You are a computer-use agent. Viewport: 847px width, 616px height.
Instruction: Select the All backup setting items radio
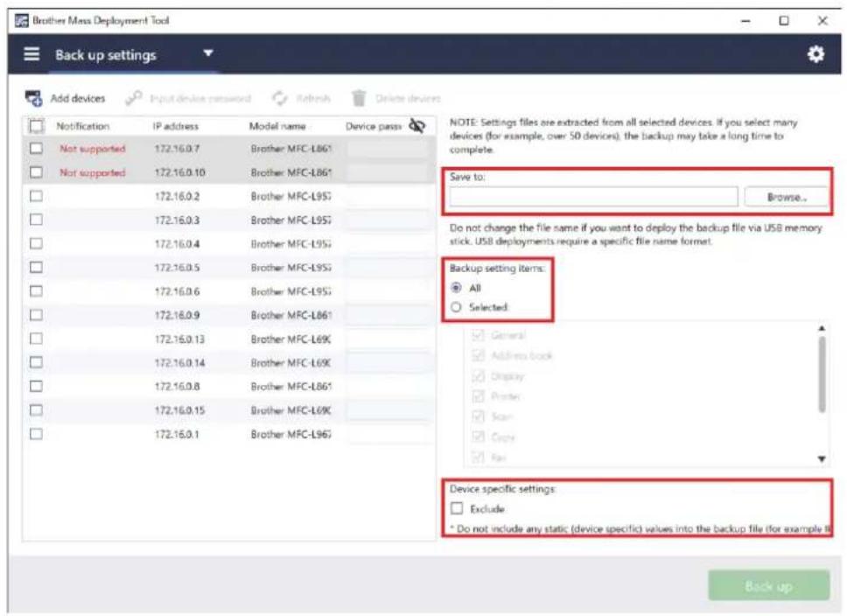pyautogui.click(x=457, y=288)
